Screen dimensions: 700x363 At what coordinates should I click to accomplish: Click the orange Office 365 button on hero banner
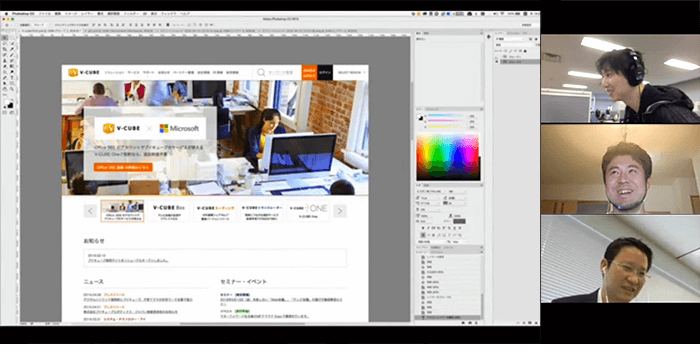click(123, 167)
